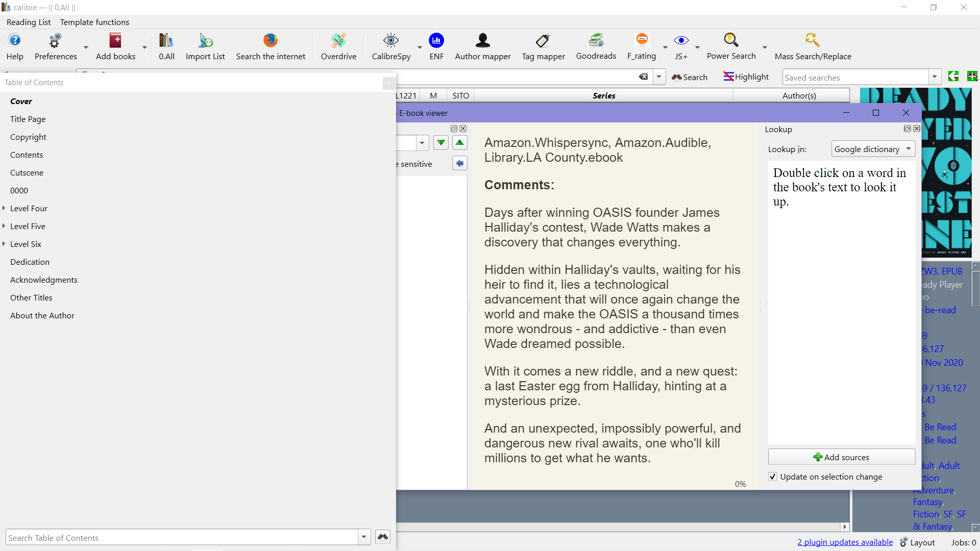The width and height of the screenshot is (980, 551).
Task: Click the Add sources button
Action: pyautogui.click(x=841, y=457)
